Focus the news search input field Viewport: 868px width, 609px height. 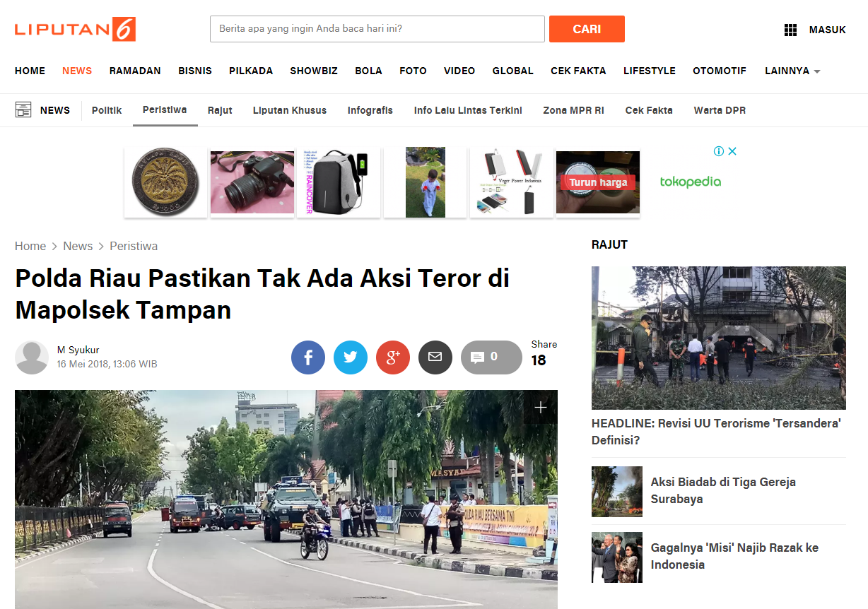click(x=377, y=29)
